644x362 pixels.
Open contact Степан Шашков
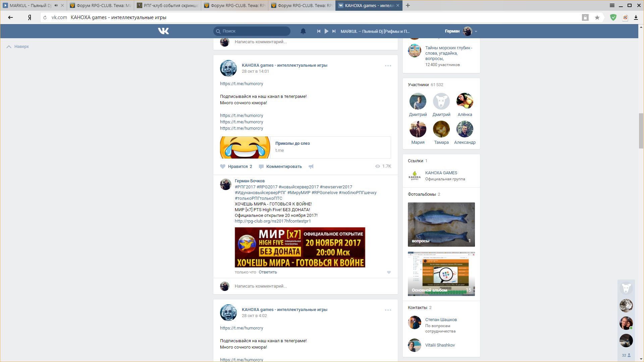tap(441, 320)
